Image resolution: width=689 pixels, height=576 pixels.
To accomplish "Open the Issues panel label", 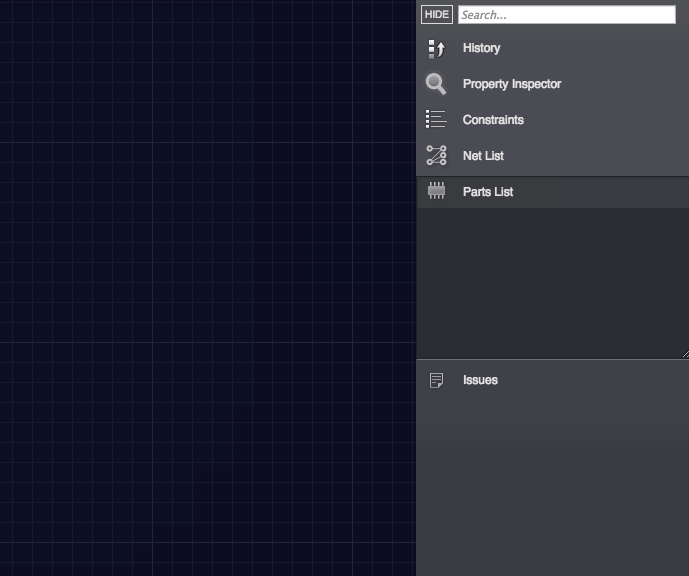I will pos(480,380).
